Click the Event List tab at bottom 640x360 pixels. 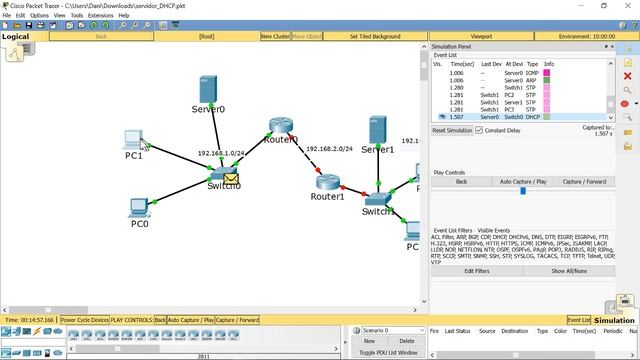click(579, 320)
